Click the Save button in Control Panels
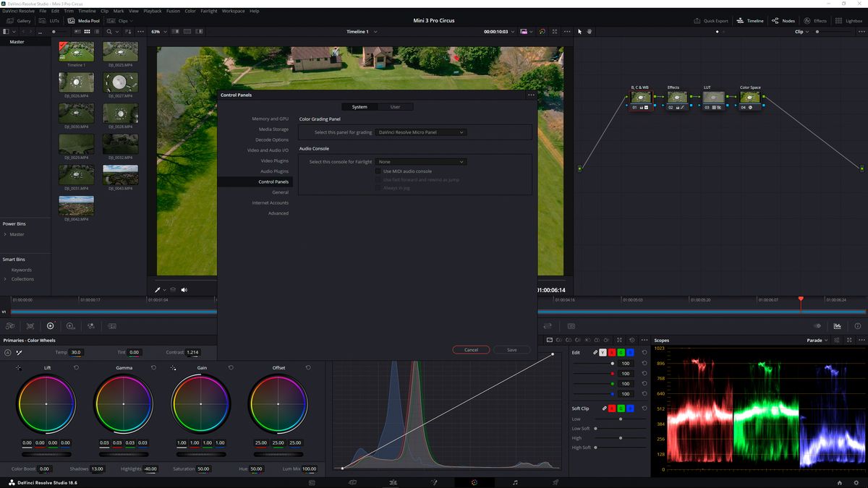The height and width of the screenshot is (488, 868). [x=511, y=349]
